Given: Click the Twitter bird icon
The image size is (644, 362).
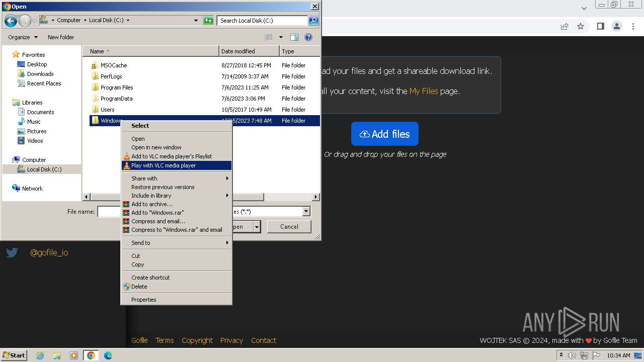Looking at the screenshot, I should click(12, 252).
